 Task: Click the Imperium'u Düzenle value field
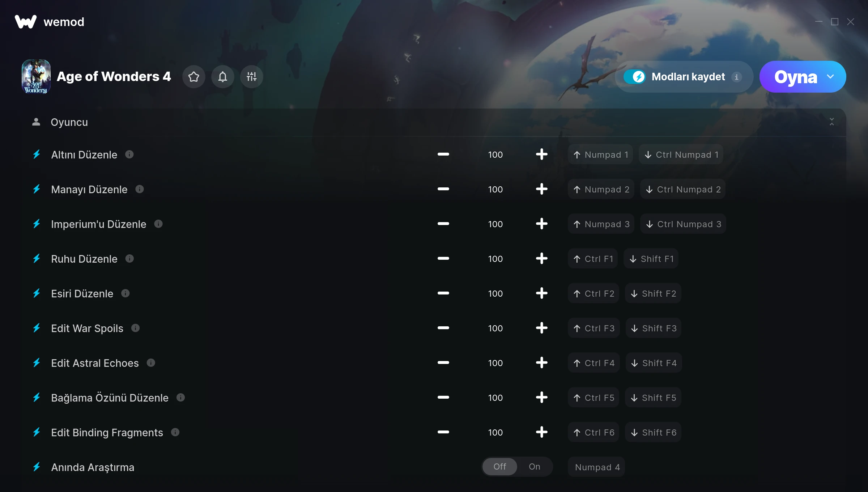[495, 224]
